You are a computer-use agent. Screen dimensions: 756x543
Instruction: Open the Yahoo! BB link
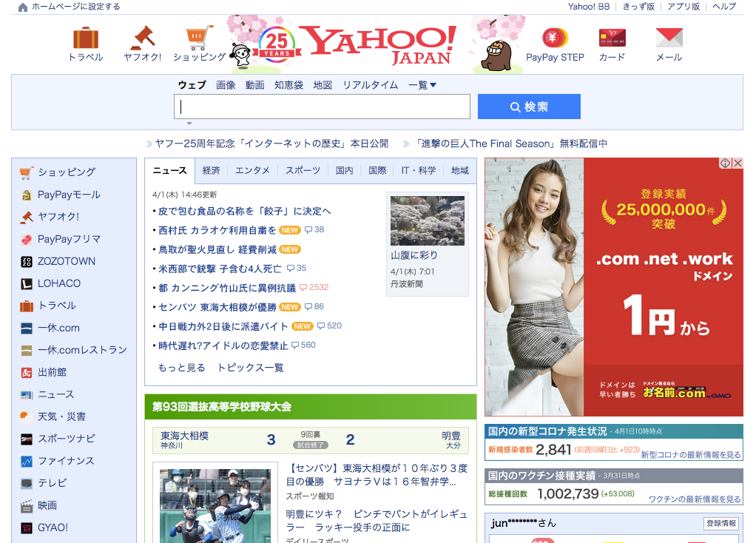[589, 7]
